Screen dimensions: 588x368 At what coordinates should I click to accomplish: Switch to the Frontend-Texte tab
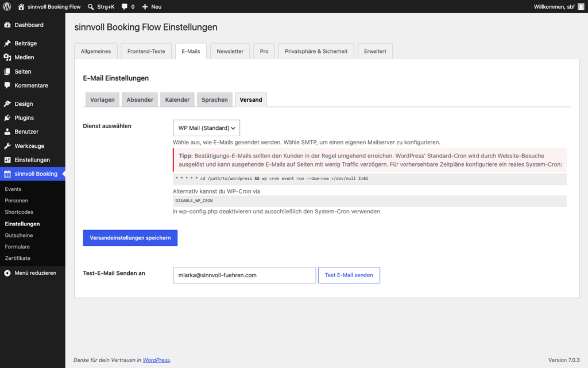coord(146,51)
